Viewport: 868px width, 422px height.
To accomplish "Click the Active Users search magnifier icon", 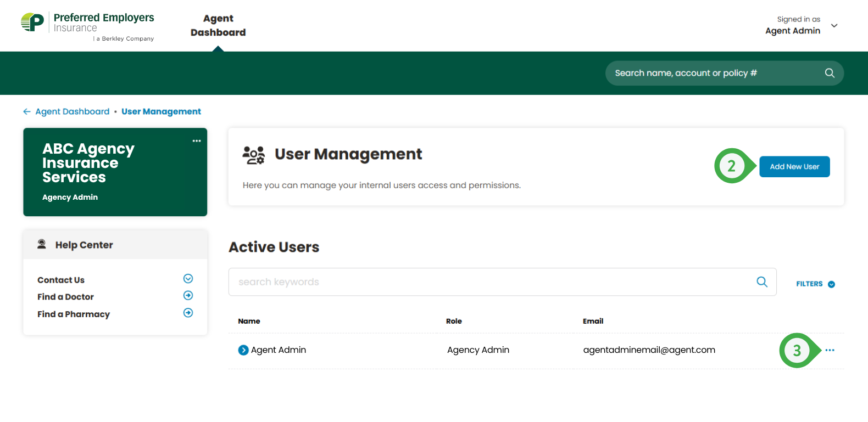I will pyautogui.click(x=762, y=282).
